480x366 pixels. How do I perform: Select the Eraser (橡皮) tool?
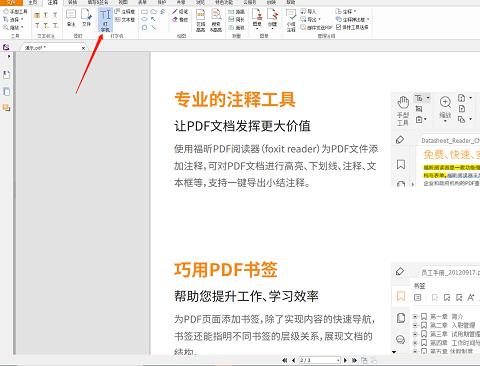[180, 20]
